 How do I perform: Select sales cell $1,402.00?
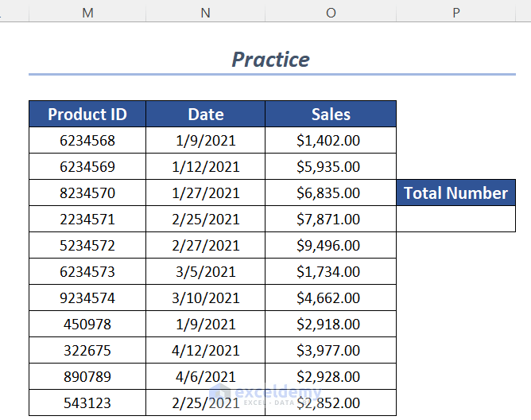(331, 140)
